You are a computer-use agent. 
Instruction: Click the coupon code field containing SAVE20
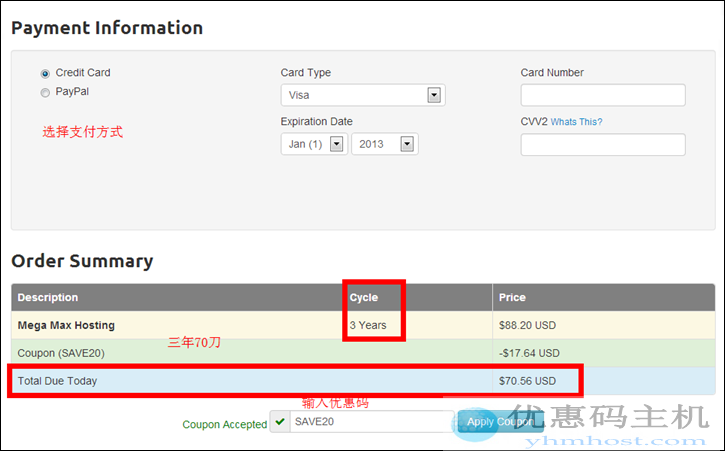[x=370, y=422]
